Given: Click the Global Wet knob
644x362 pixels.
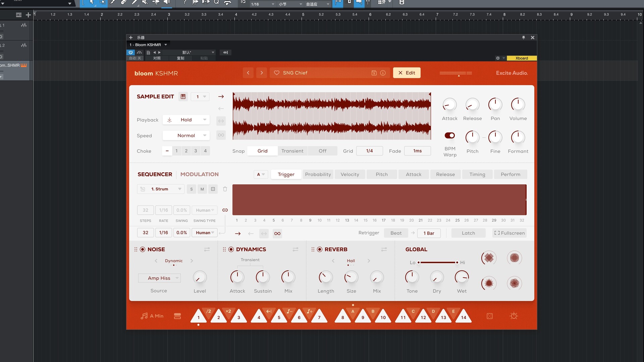Looking at the screenshot, I should coord(462,278).
